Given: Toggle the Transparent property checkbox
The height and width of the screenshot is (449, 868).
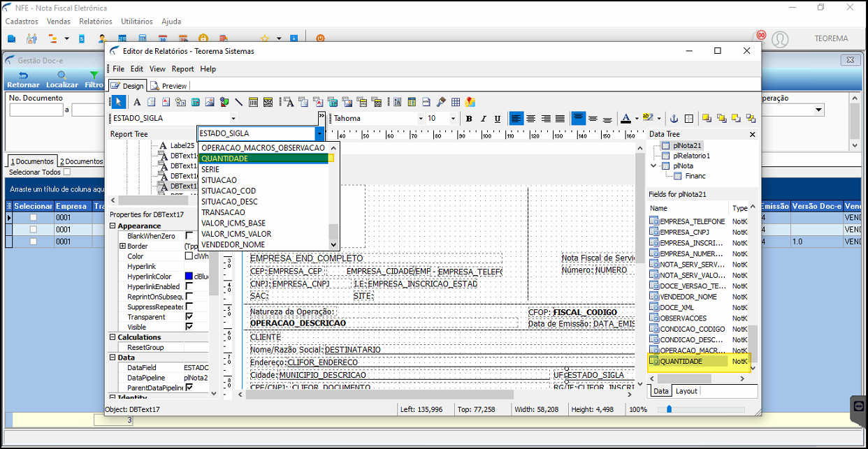Looking at the screenshot, I should coord(189,317).
